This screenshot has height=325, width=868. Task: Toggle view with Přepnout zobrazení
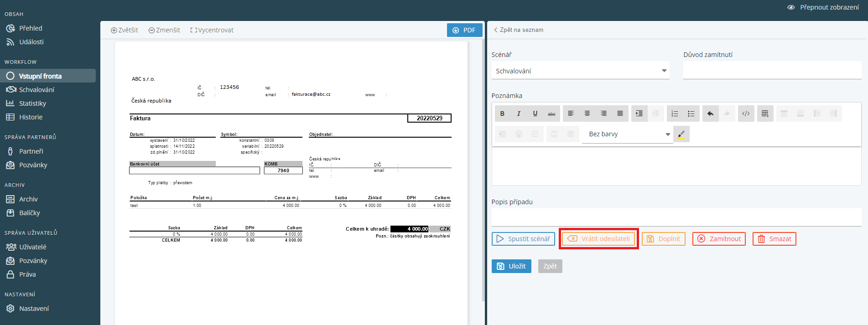click(824, 7)
